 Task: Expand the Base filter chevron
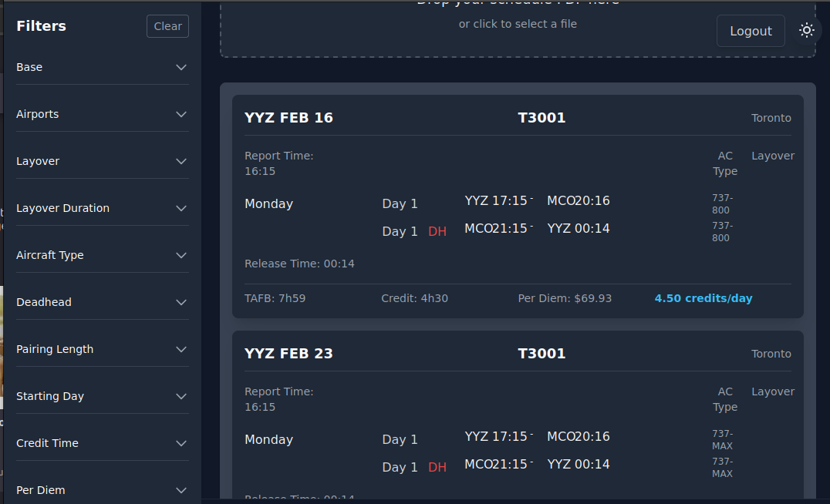181,68
